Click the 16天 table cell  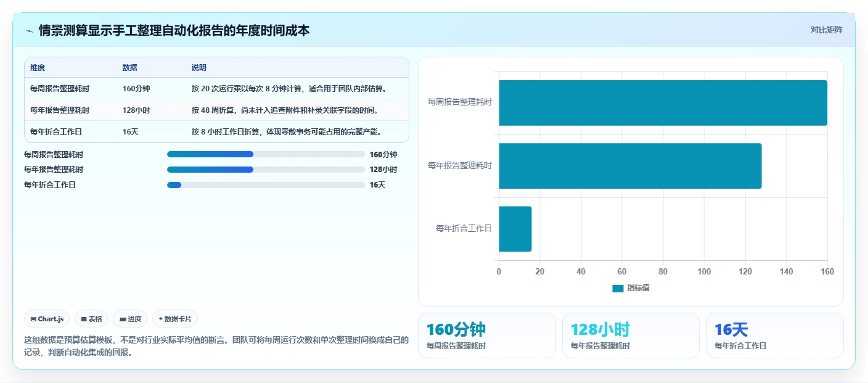coord(130,131)
